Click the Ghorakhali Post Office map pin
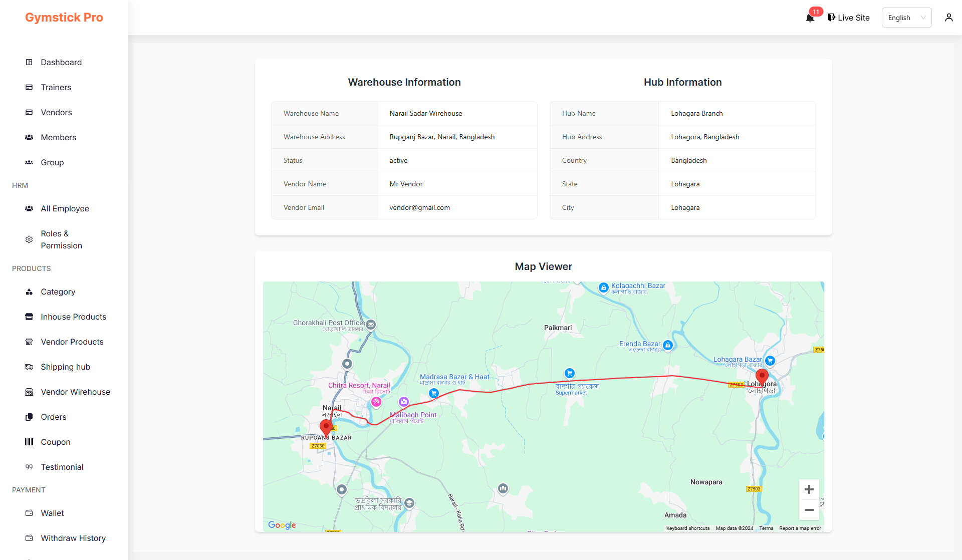Image resolution: width=962 pixels, height=560 pixels. coord(371,325)
